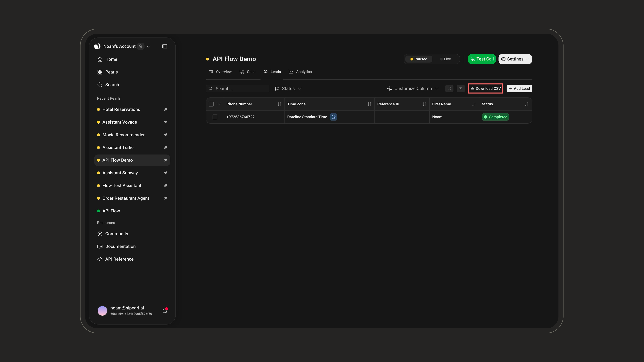This screenshot has width=644, height=362.
Task: Open the Calls tab
Action: 248,72
